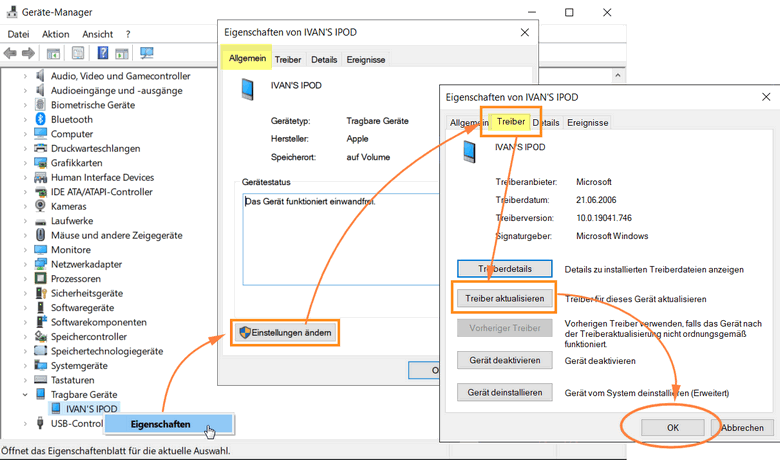Select the Tragbare Geräte tree label
The width and height of the screenshot is (780, 460).
click(84, 394)
